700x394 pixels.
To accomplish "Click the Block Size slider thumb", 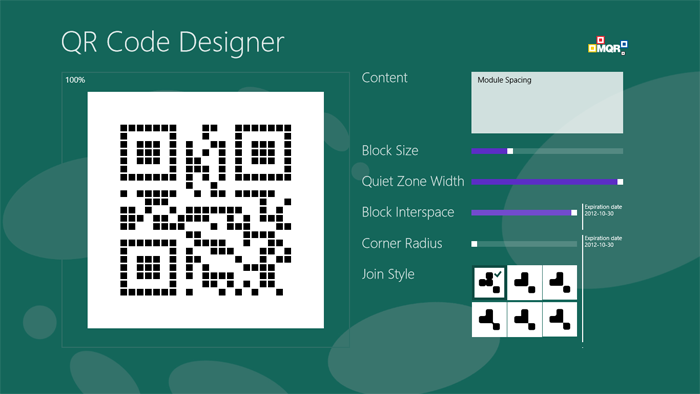I will (x=510, y=151).
